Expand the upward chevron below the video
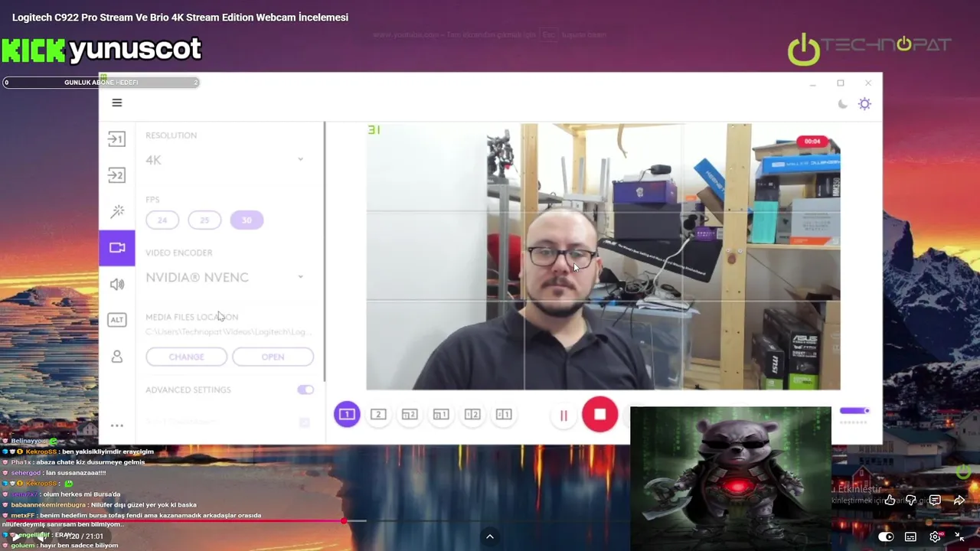 click(x=490, y=536)
